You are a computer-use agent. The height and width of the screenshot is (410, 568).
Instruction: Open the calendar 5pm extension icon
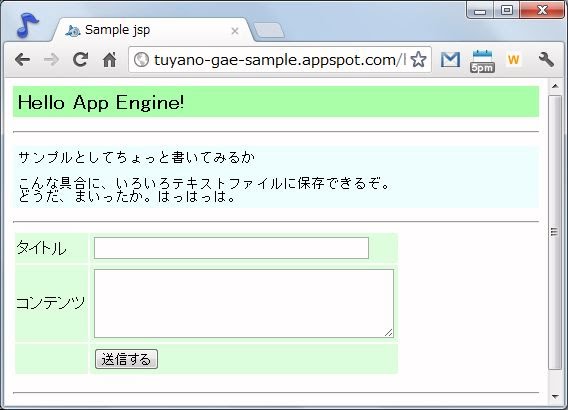coord(482,61)
